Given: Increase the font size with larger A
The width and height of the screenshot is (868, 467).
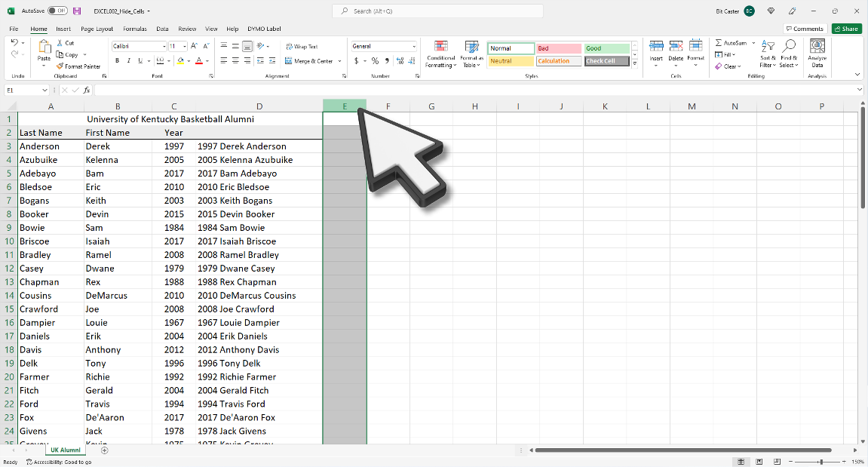Looking at the screenshot, I should [194, 46].
